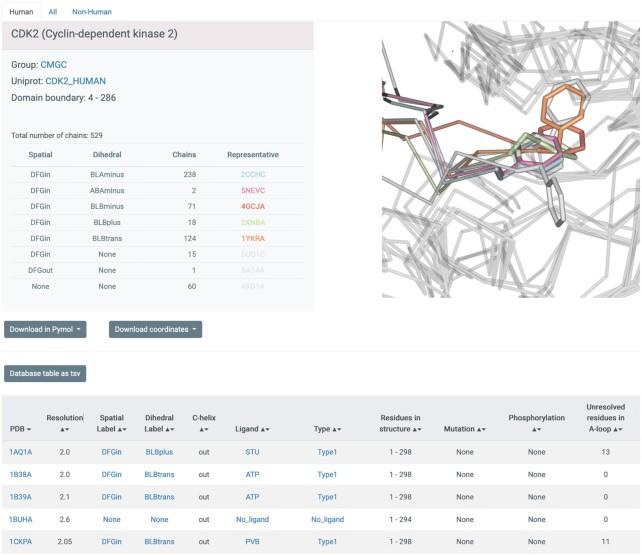Expand the Download coordinates dropdown
The image size is (642, 555).
(155, 329)
